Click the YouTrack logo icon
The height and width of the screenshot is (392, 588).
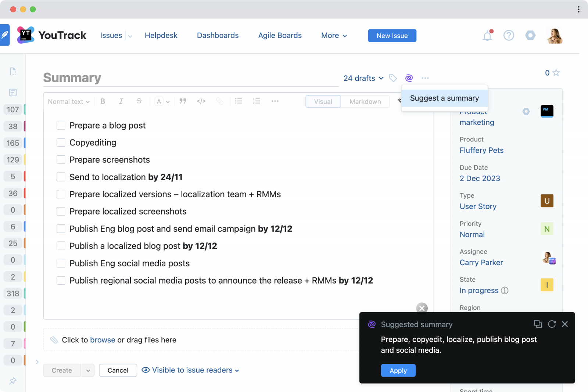click(x=26, y=35)
